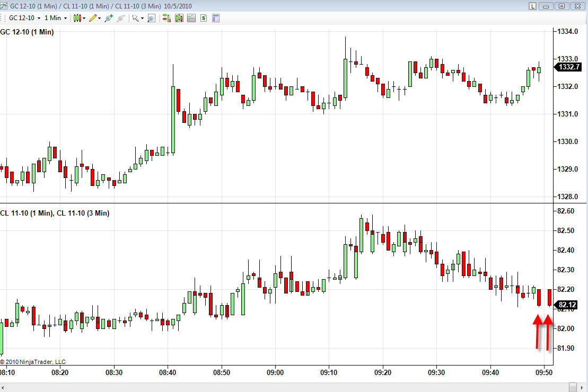Open the Indicators dialog icon

pos(191,18)
